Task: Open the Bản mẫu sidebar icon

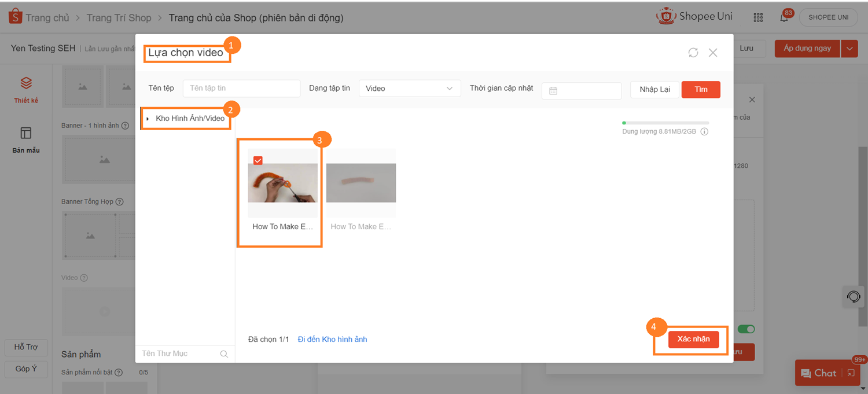Action: (26, 134)
